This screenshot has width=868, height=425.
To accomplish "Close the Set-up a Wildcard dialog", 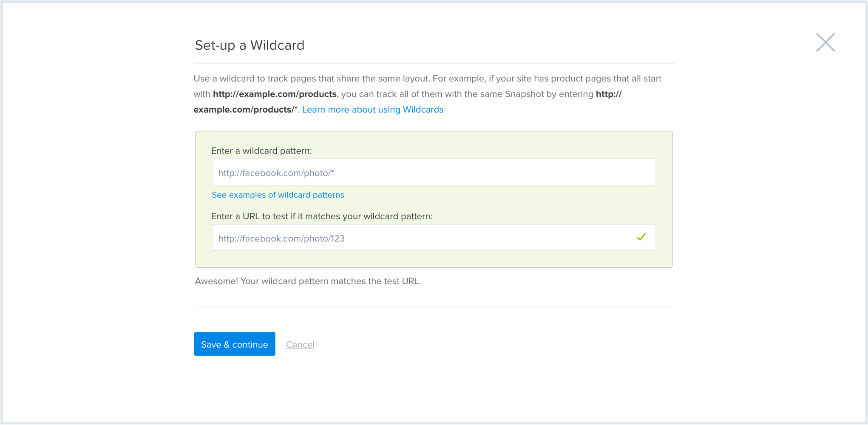I will [x=825, y=42].
